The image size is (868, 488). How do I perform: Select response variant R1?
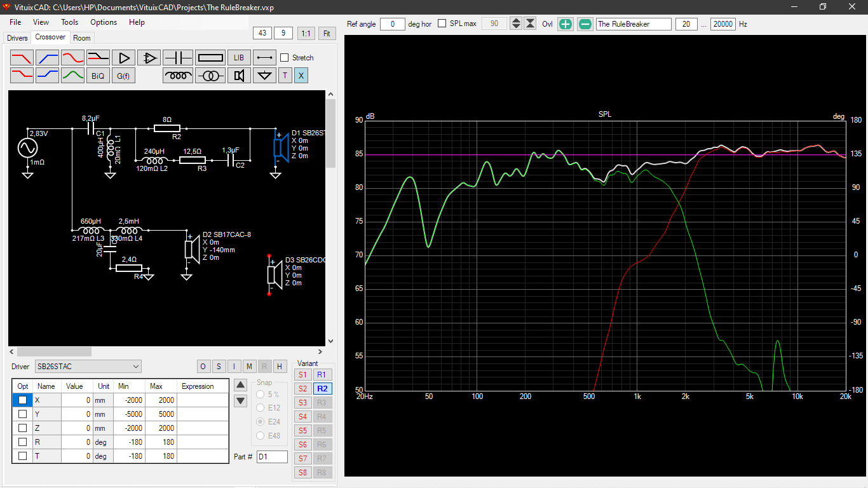point(322,375)
